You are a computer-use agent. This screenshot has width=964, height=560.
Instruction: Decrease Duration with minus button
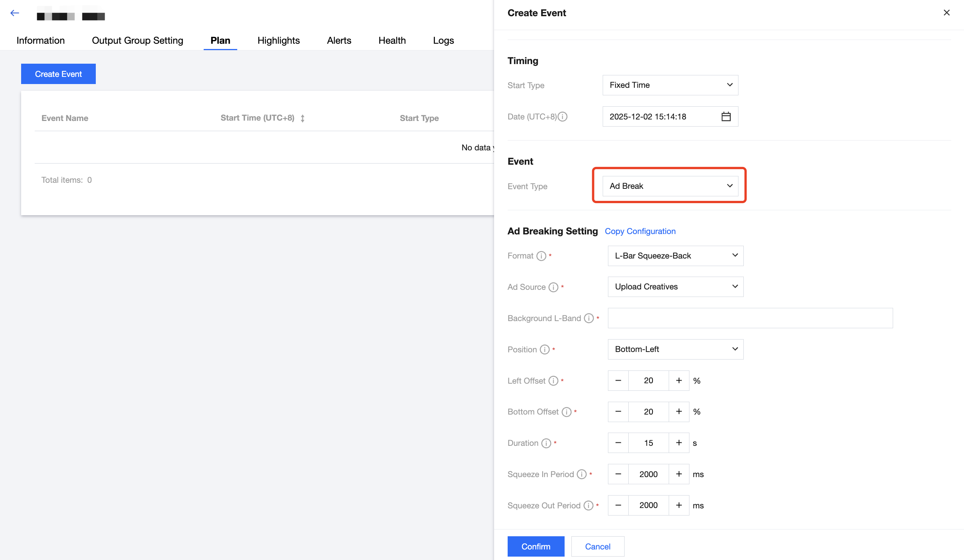[x=618, y=443]
